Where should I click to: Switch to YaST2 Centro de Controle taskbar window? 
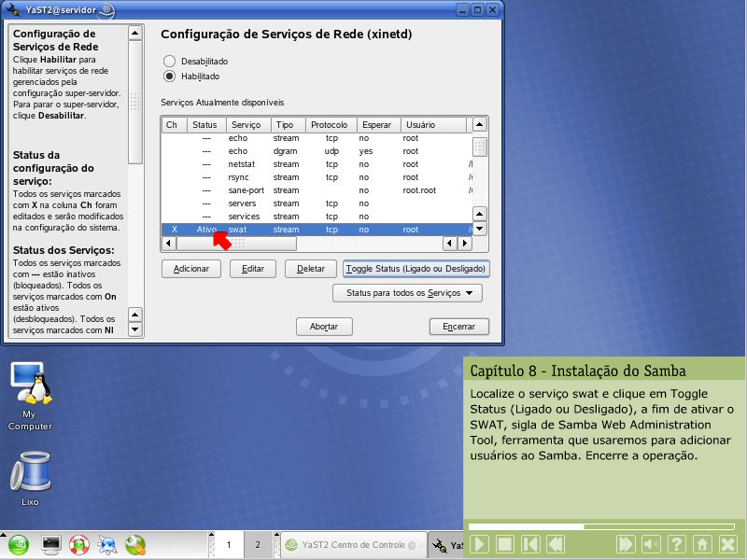click(350, 544)
